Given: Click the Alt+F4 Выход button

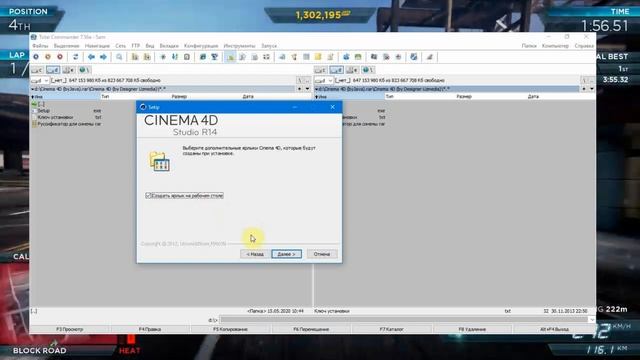Looking at the screenshot, I should tap(554, 329).
